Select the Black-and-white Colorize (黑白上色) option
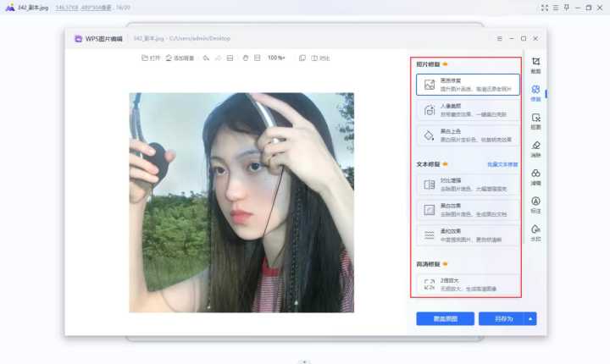The width and height of the screenshot is (610, 364). click(468, 135)
